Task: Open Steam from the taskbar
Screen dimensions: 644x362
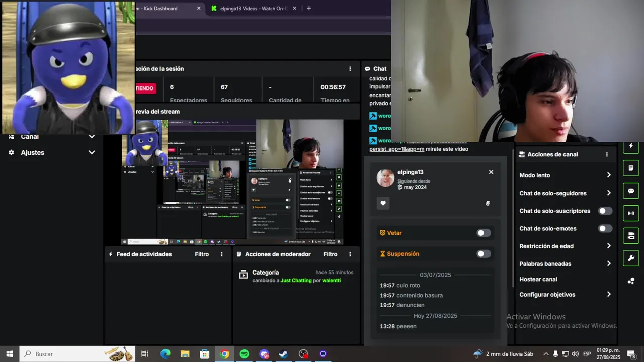Action: [283, 354]
